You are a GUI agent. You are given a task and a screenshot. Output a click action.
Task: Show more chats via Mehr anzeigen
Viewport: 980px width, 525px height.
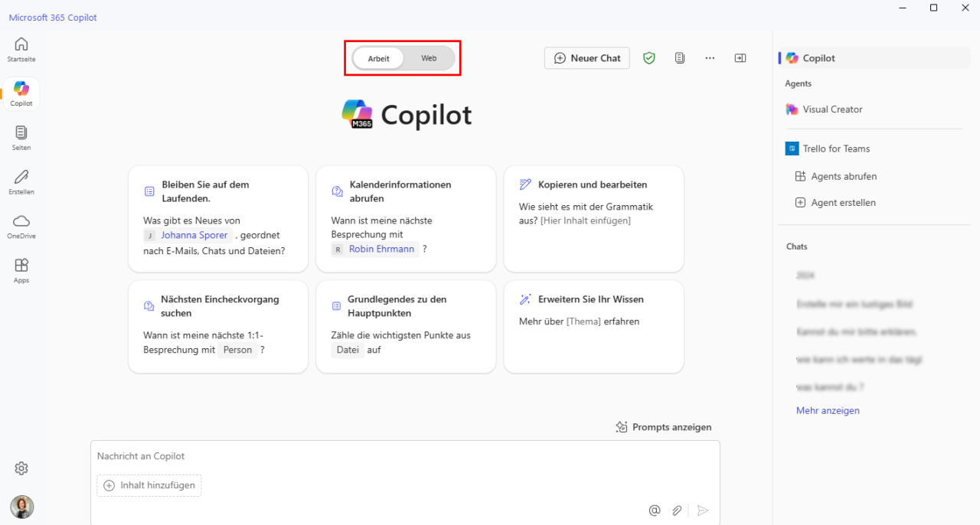click(828, 410)
